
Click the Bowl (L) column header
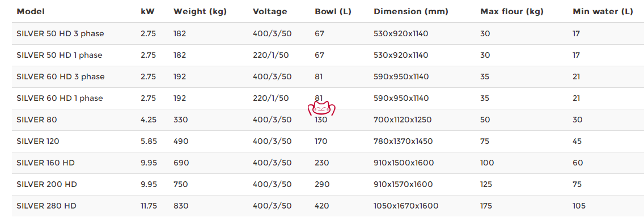click(x=333, y=11)
